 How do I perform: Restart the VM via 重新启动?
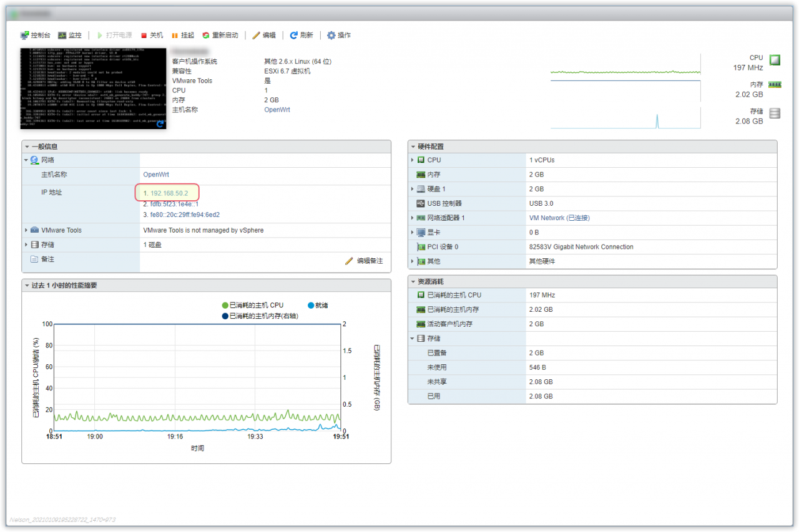(220, 36)
